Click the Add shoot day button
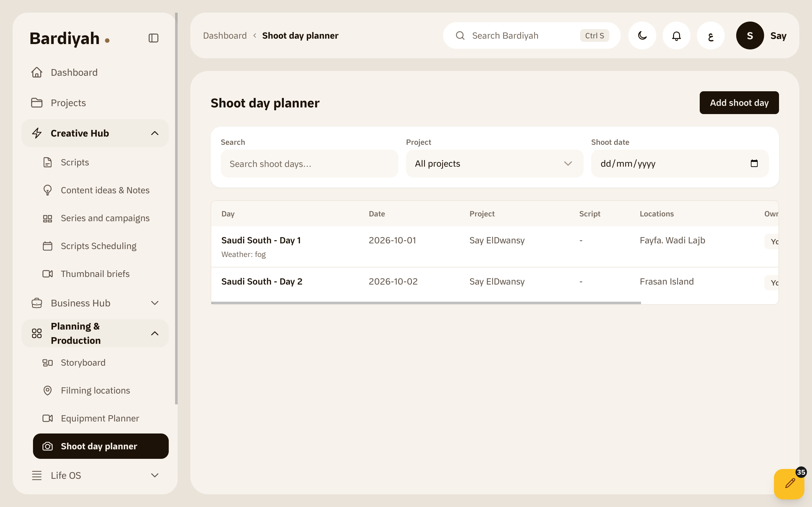This screenshot has width=812, height=507. click(739, 103)
